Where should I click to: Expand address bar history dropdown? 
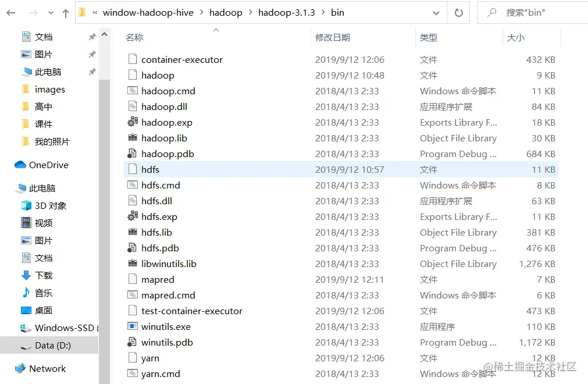[436, 13]
